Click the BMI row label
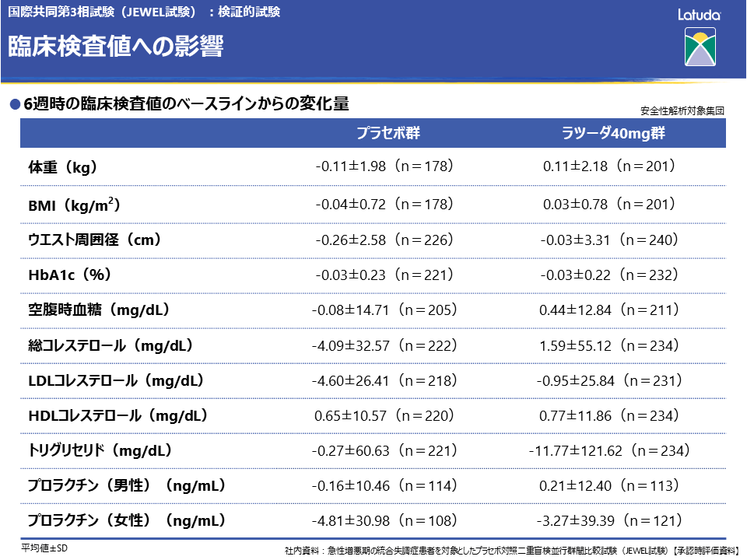 [x=74, y=205]
